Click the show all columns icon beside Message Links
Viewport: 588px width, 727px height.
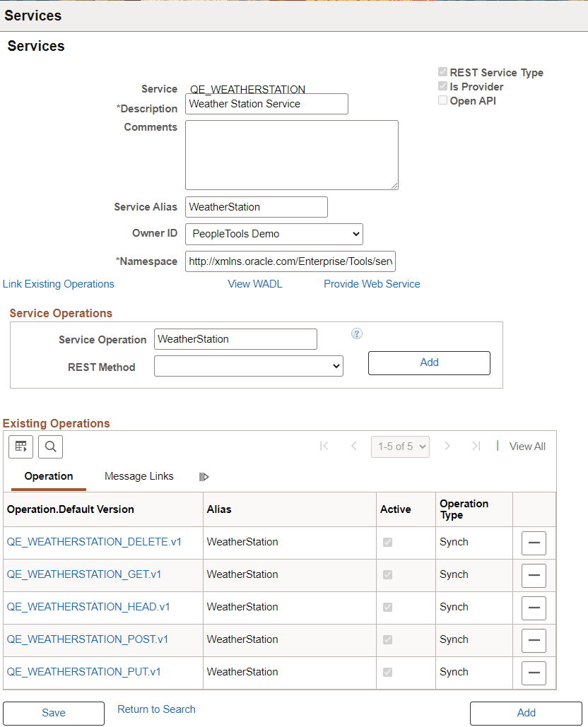pos(204,477)
